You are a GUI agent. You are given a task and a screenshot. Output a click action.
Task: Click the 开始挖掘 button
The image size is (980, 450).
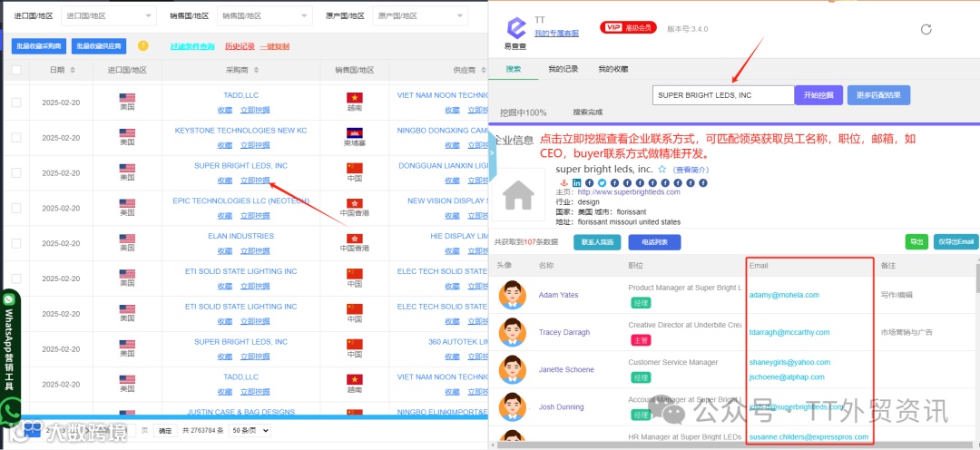pyautogui.click(x=818, y=95)
